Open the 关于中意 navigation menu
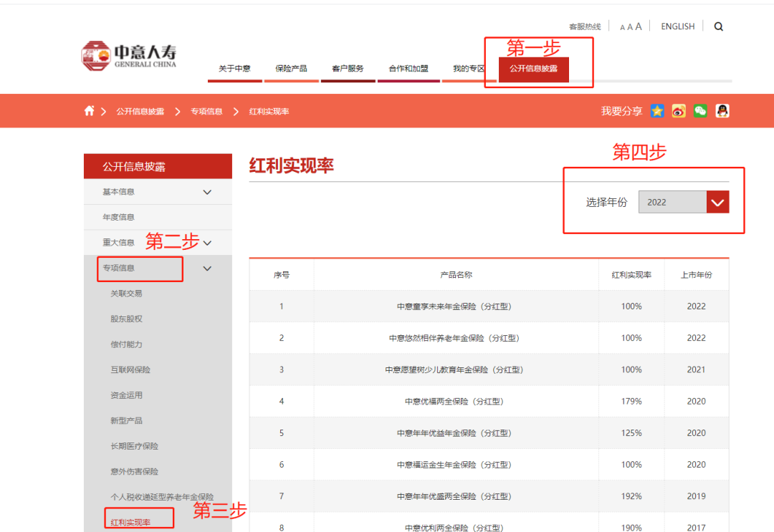 pyautogui.click(x=234, y=69)
